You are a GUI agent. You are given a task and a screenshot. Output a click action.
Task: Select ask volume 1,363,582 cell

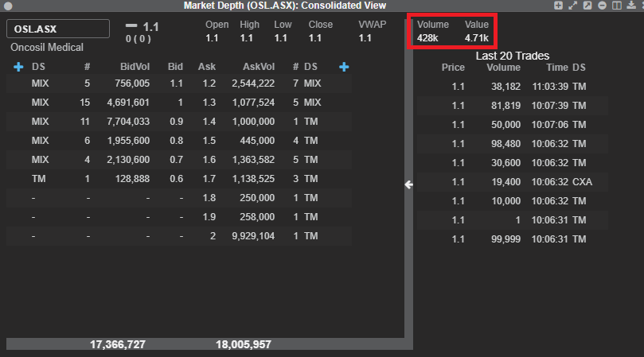[x=253, y=160]
